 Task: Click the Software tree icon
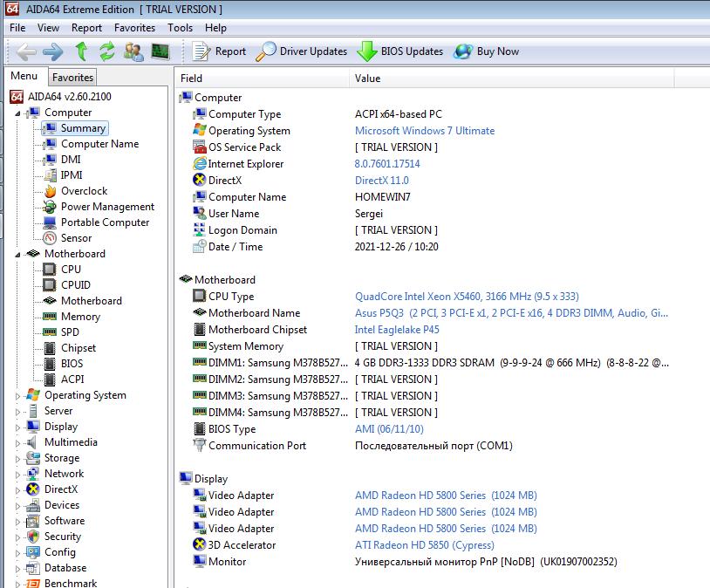pos(32,521)
